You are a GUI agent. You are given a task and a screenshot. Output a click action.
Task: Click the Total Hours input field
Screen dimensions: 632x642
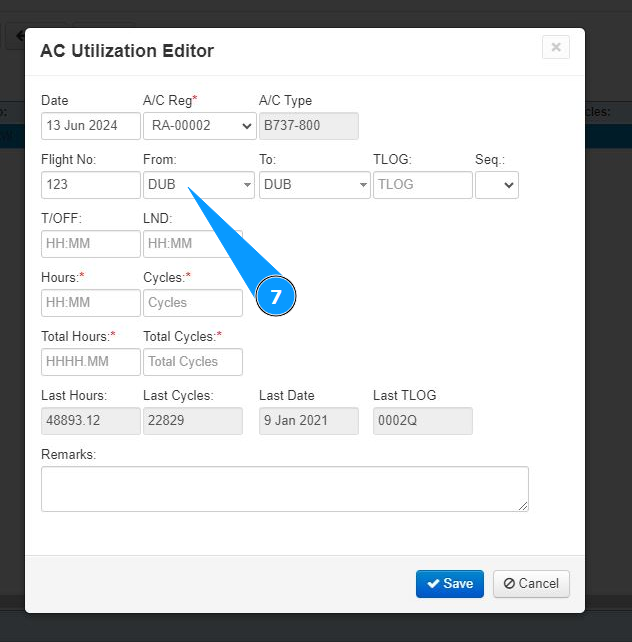tap(90, 362)
